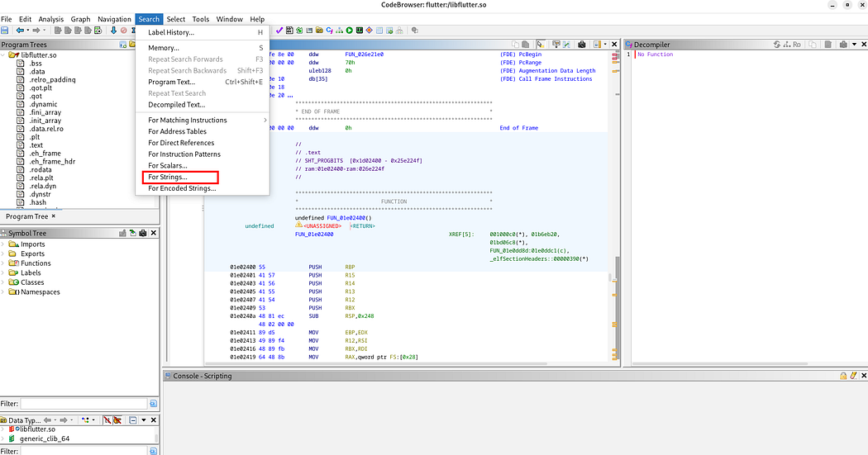This screenshot has width=868, height=455.
Task: Open the Data Types panel menu arrow
Action: tap(143, 420)
